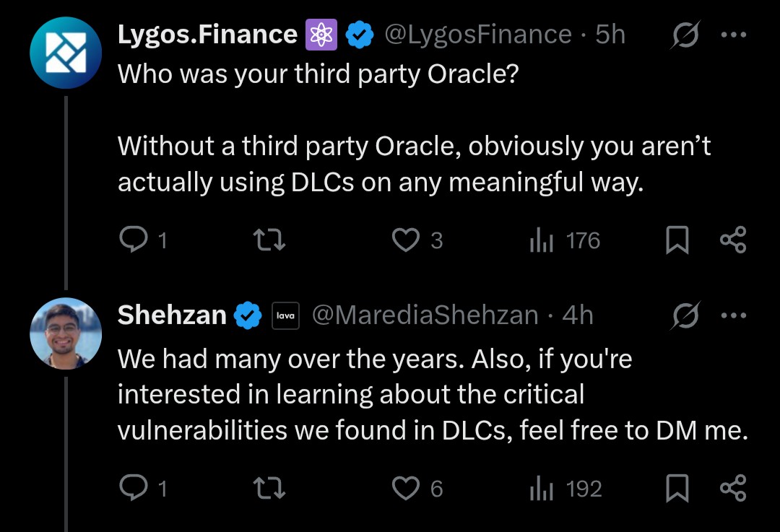Open more options for Shehzan's tweet

point(733,315)
